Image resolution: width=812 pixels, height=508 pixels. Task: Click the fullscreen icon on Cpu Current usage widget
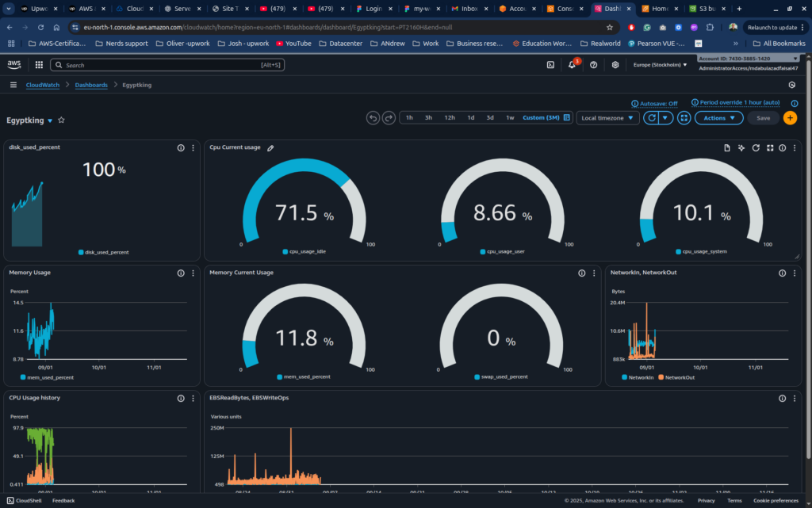click(x=769, y=148)
